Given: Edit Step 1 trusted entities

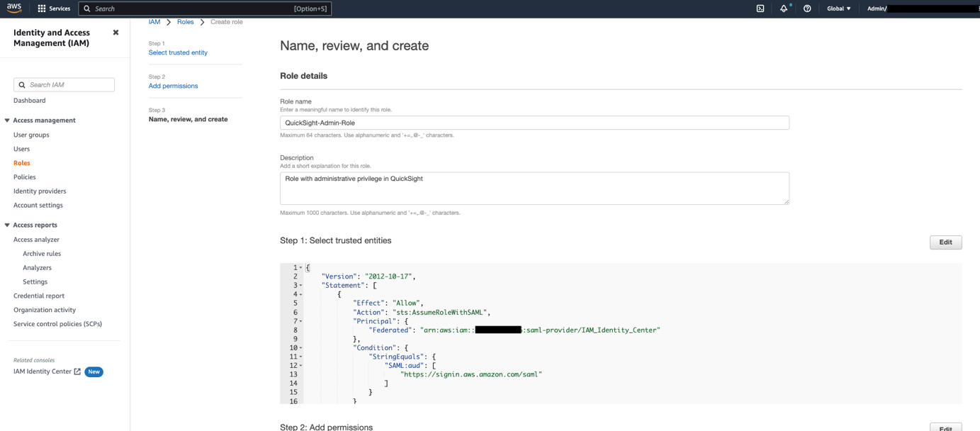Looking at the screenshot, I should (x=945, y=242).
